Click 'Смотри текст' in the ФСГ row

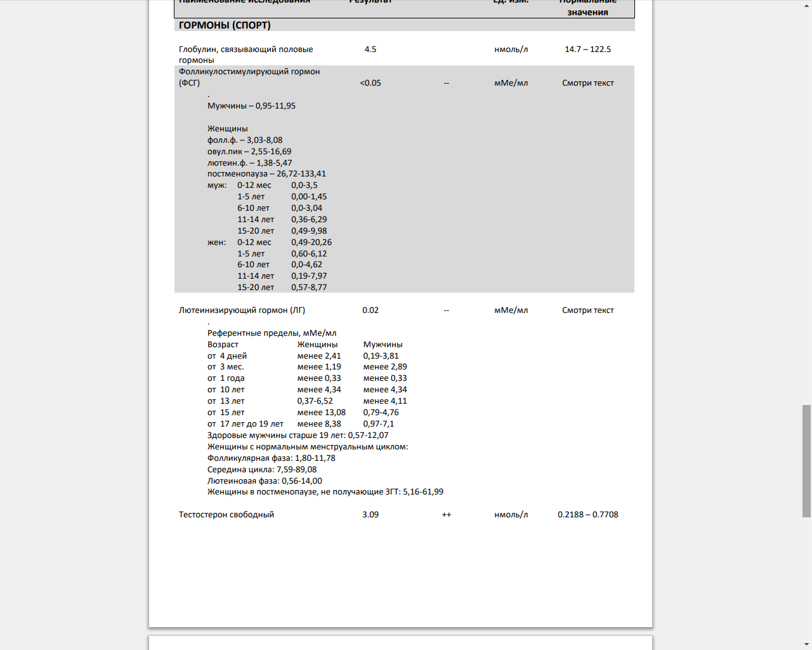pyautogui.click(x=587, y=83)
